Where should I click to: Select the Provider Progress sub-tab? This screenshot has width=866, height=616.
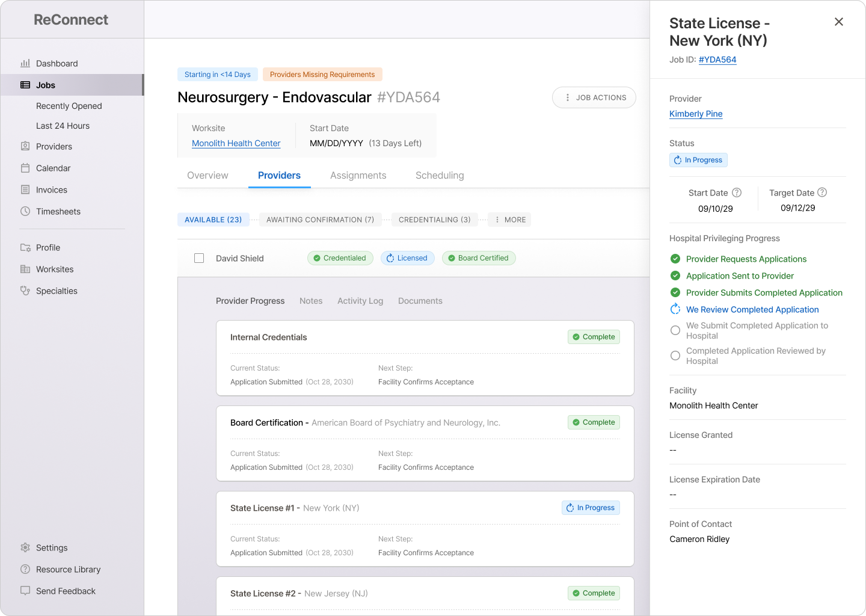pos(250,301)
